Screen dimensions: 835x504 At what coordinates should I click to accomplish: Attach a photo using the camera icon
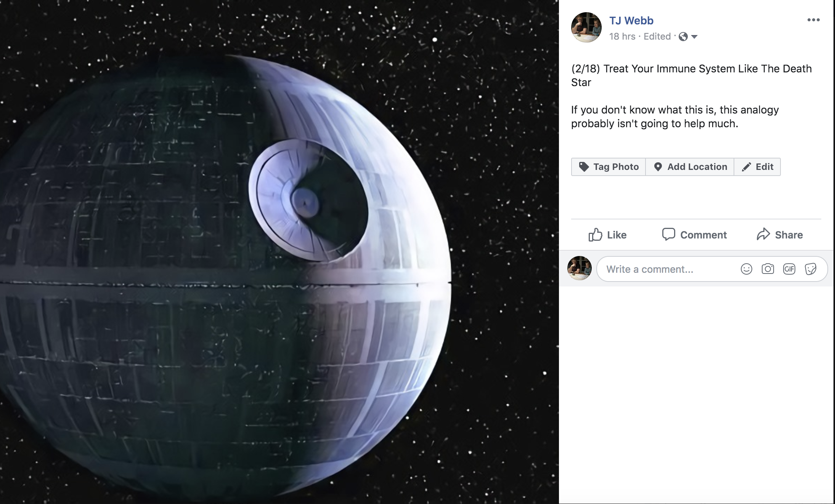tap(768, 269)
